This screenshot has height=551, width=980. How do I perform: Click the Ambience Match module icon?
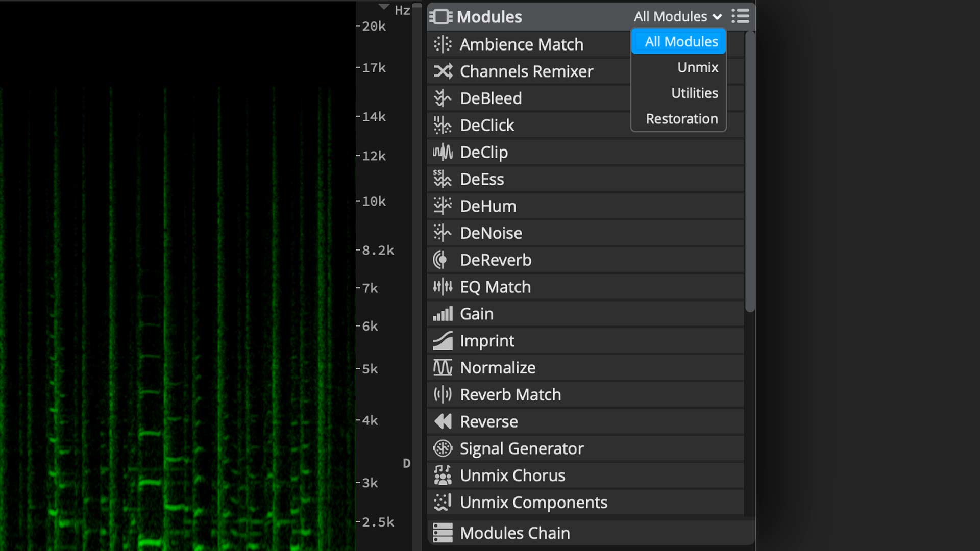(443, 44)
